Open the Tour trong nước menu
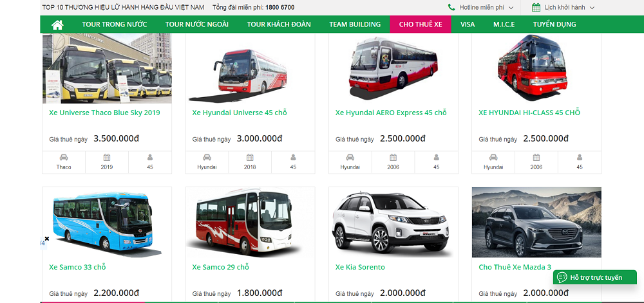This screenshot has width=644, height=303. coord(114,24)
